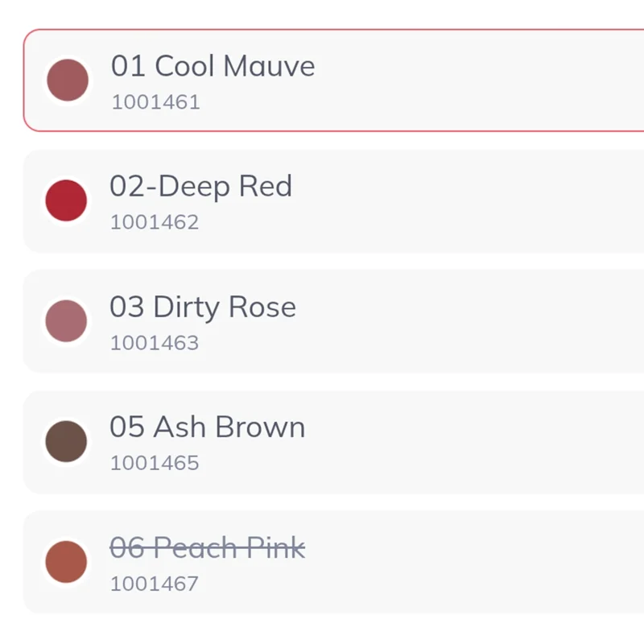This screenshot has width=644, height=644.
Task: Click empty space in the Cool Mauve card
Action: coord(483,80)
